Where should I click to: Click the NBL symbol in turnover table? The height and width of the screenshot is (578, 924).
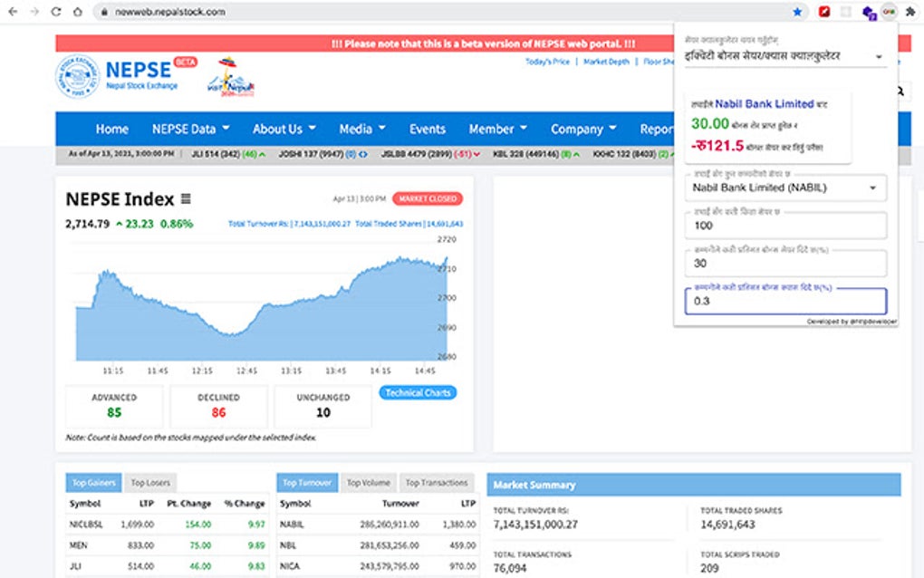point(288,545)
